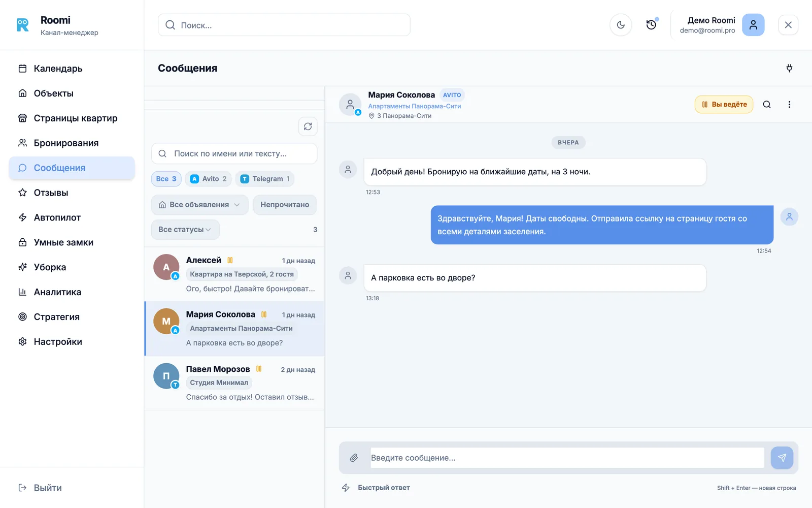Expand the Все объявления dropdown

pyautogui.click(x=199, y=205)
